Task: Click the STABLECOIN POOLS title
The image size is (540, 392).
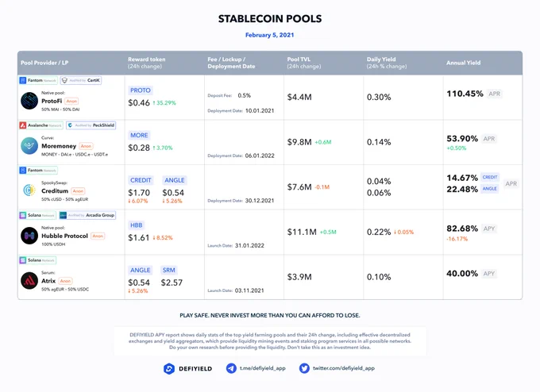Action: 270,18
